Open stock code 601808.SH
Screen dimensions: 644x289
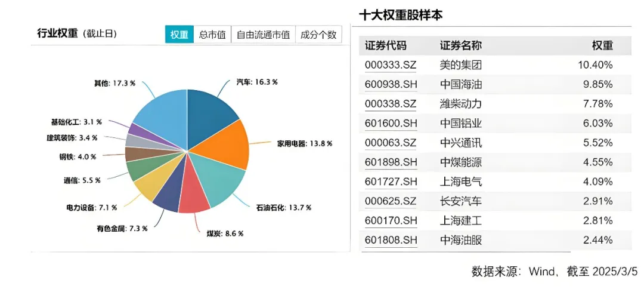(x=391, y=240)
